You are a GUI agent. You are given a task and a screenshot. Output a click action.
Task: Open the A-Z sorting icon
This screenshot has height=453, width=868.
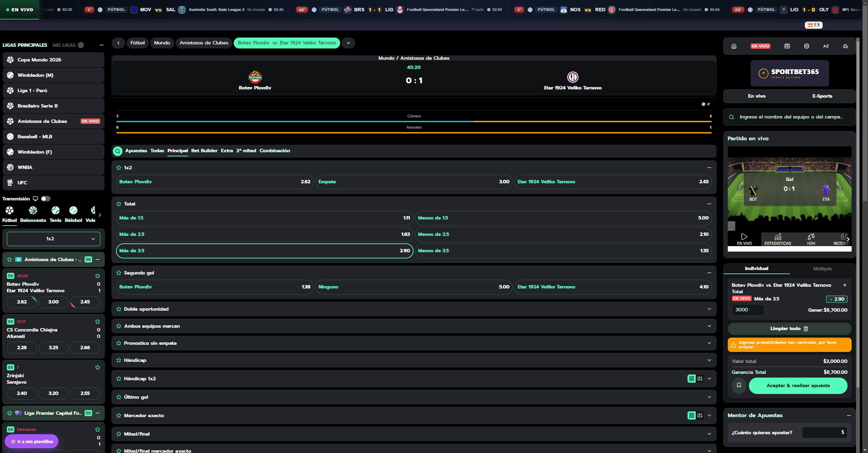[826, 46]
